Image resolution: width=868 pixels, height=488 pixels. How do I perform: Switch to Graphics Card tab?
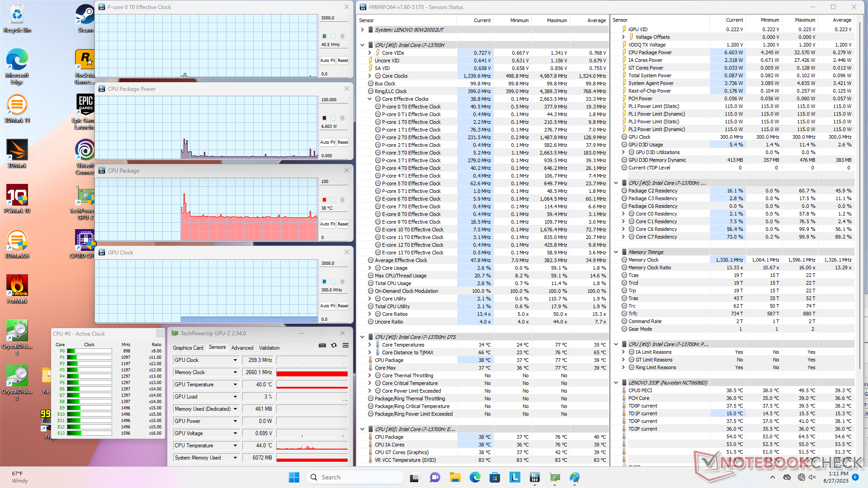click(188, 348)
